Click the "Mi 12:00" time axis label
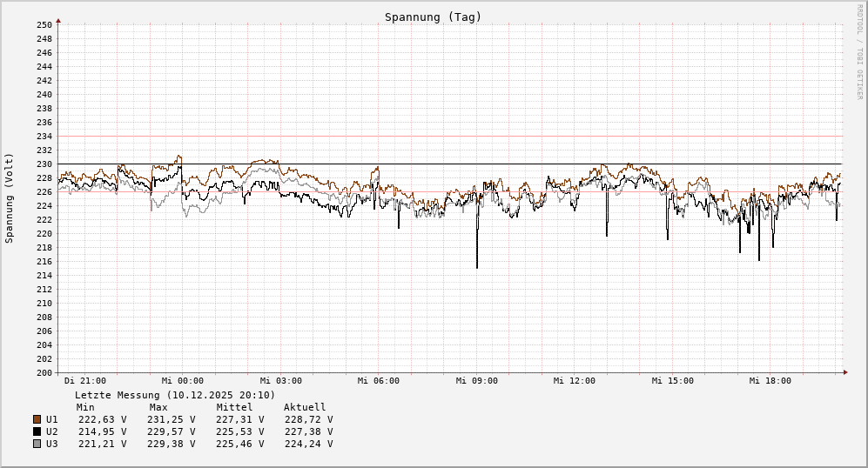 (x=574, y=381)
